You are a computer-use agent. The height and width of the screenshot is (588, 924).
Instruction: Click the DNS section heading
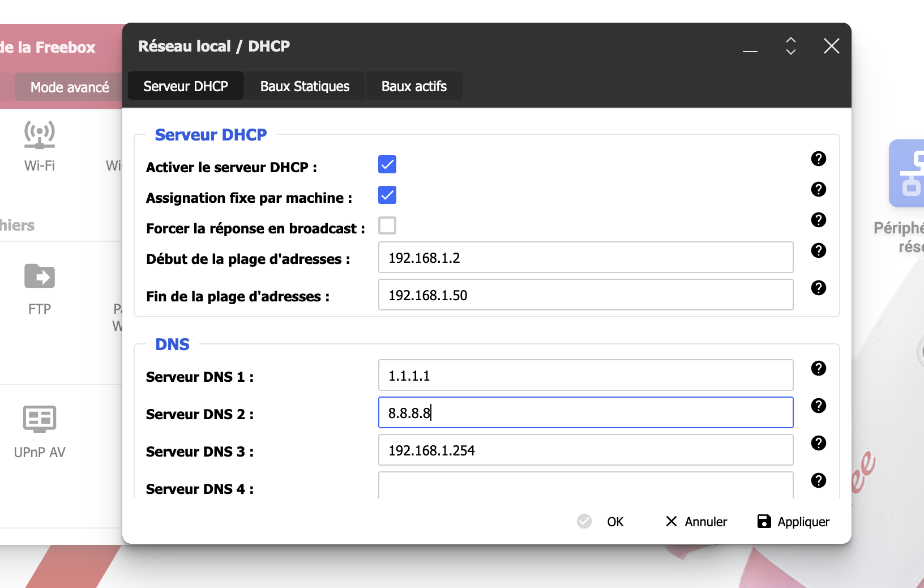[172, 344]
